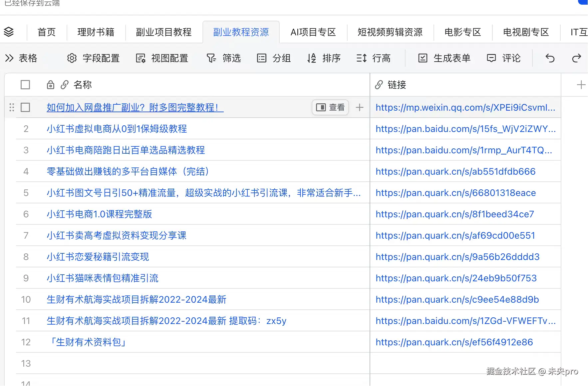Click the redo arrow icon
Viewport: 588px width, 386px height.
pyautogui.click(x=576, y=58)
